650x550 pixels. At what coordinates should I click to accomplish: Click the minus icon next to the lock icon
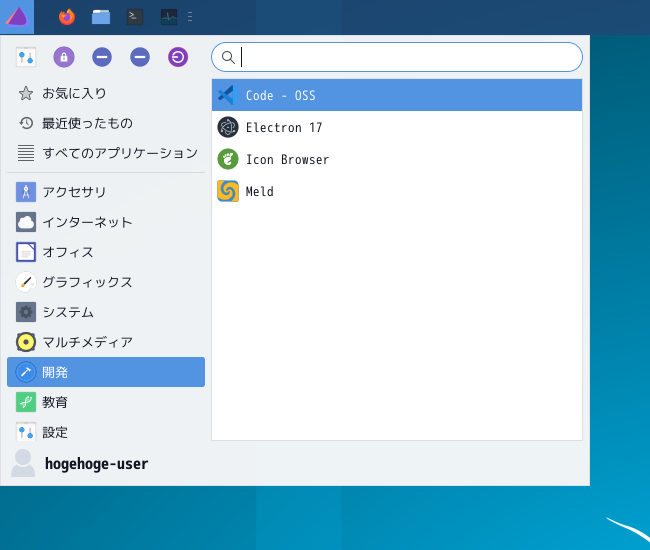point(102,57)
